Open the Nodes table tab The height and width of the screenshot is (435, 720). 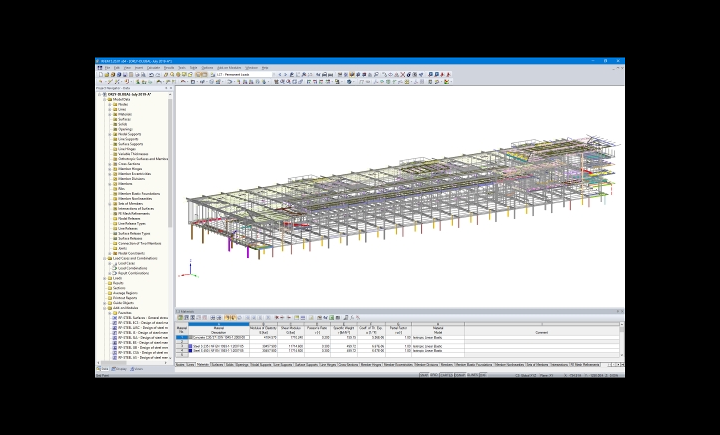click(180, 365)
